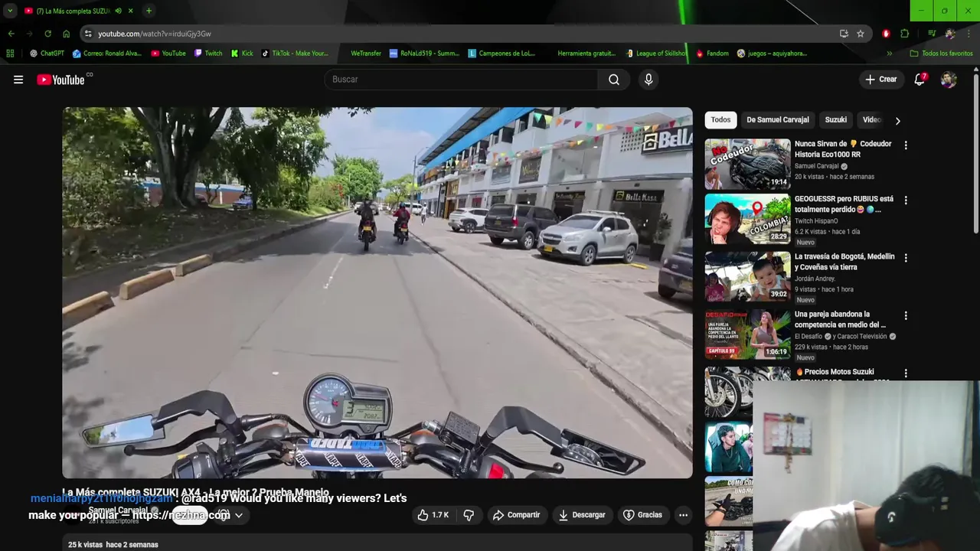Like the video with thumbs up
This screenshot has width=980, height=551.
433,515
